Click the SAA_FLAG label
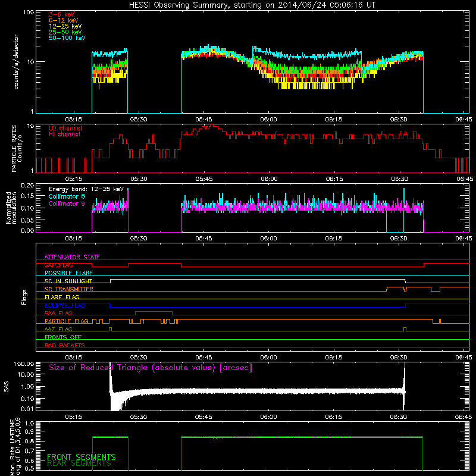The height and width of the screenshot is (476, 476). click(x=58, y=313)
